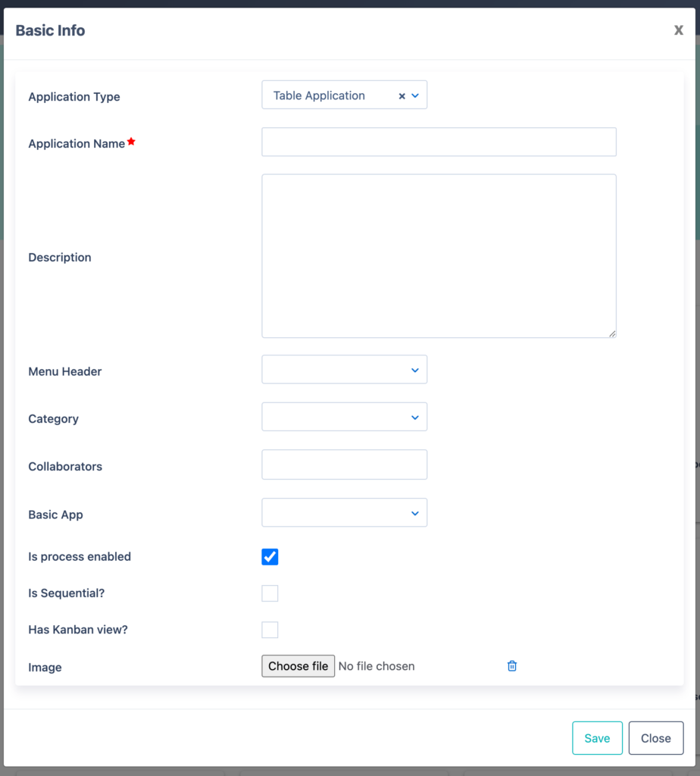Open the Category dropdown
Viewport: 700px width, 776px height.
(x=345, y=417)
